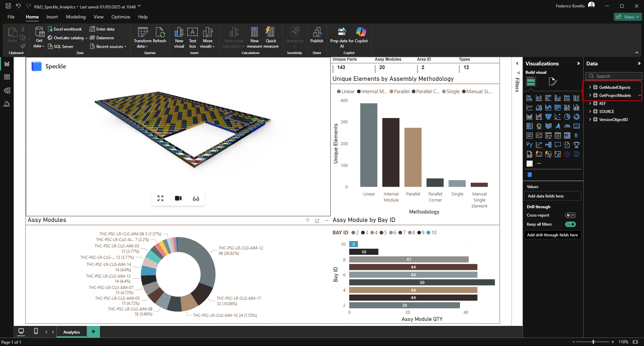Click the Refresh button
The height and width of the screenshot is (346, 644).
[160, 35]
